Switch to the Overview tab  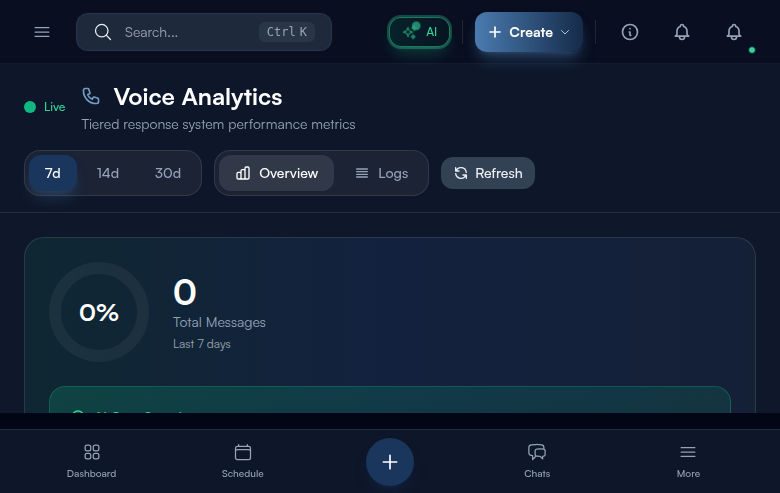[x=277, y=173]
